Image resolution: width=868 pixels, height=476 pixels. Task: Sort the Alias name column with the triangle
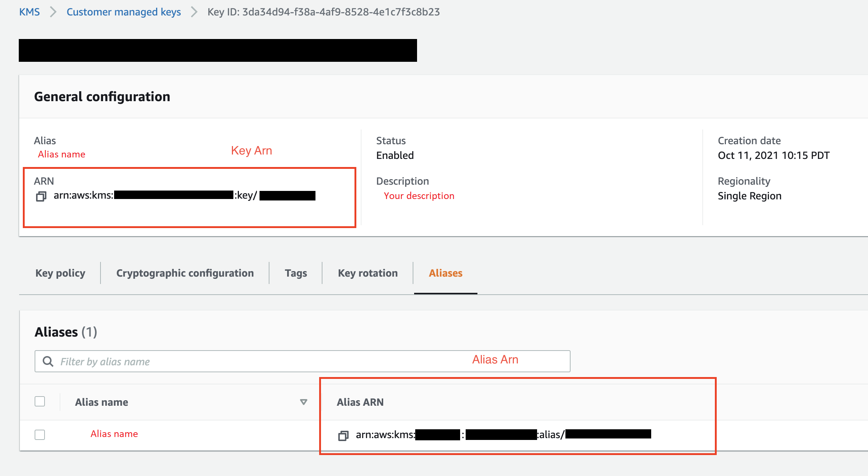coord(303,402)
